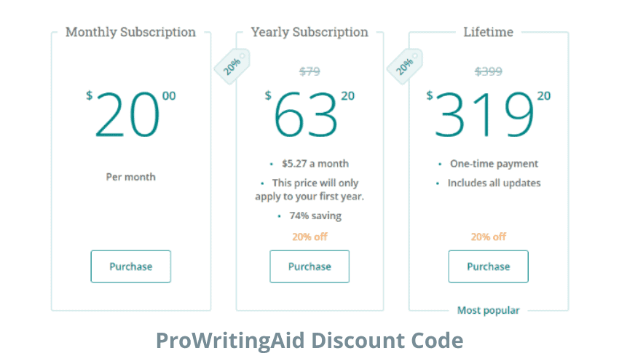This screenshot has width=619, height=364.
Task: Click the Most popular label
Action: tap(489, 311)
